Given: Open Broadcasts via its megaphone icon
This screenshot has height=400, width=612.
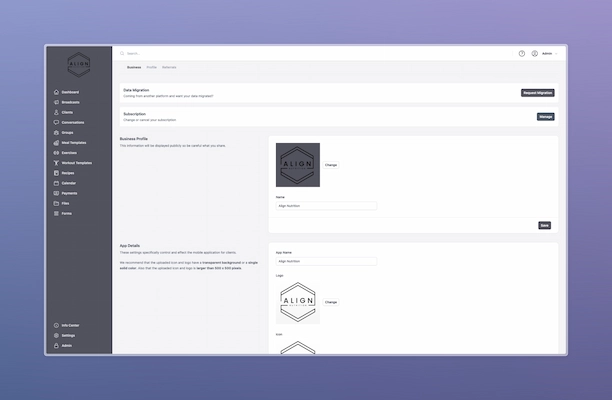Looking at the screenshot, I should click(x=56, y=102).
